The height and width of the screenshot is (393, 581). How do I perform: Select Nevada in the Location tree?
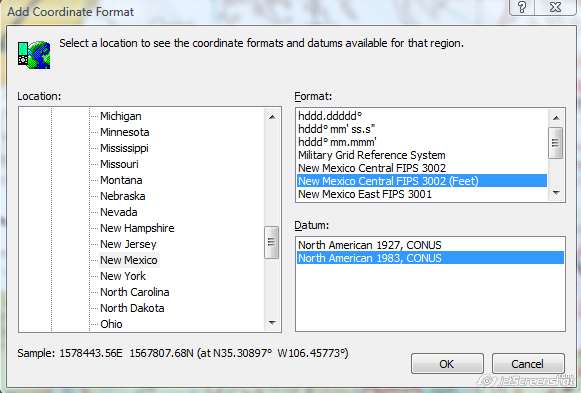[119, 212]
